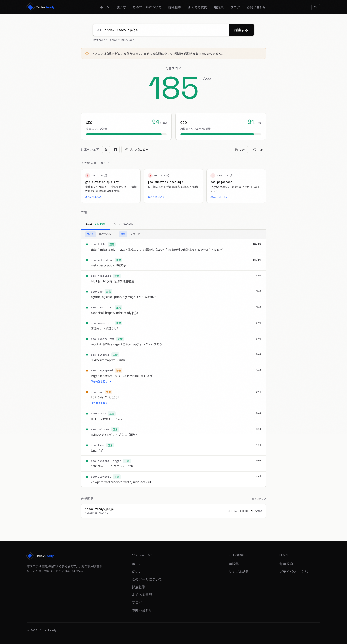Expand 改善方法を見る in seo-pagespeed detail row
This screenshot has width=347, height=644.
pos(101,382)
